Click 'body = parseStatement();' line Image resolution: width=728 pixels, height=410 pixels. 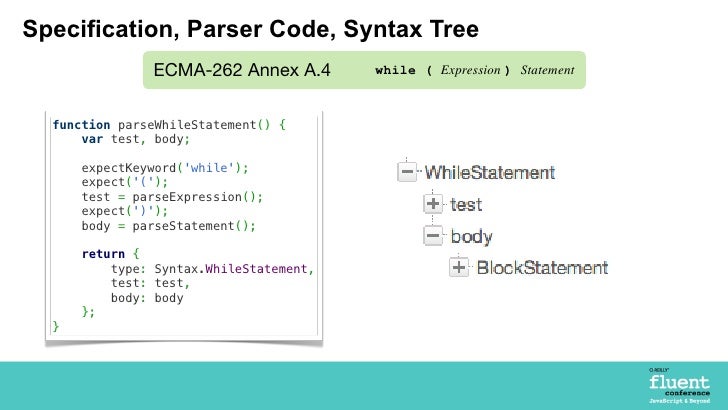[169, 226]
